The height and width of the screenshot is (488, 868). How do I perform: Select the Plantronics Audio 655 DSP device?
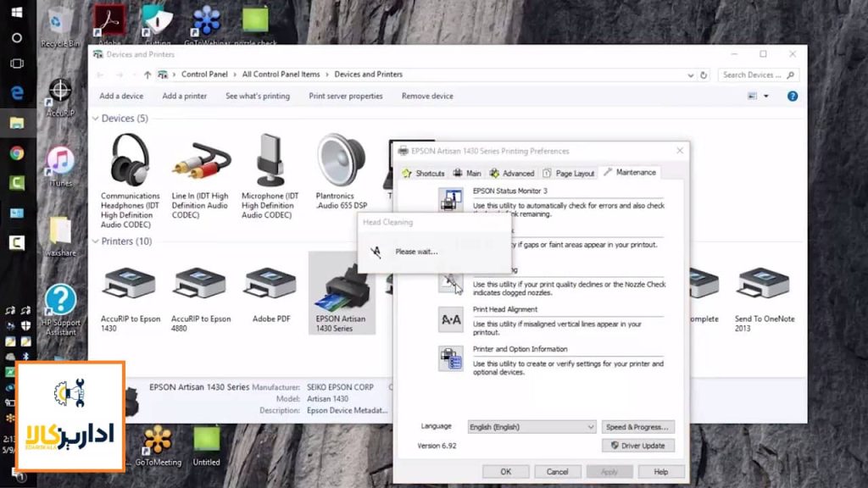(341, 171)
